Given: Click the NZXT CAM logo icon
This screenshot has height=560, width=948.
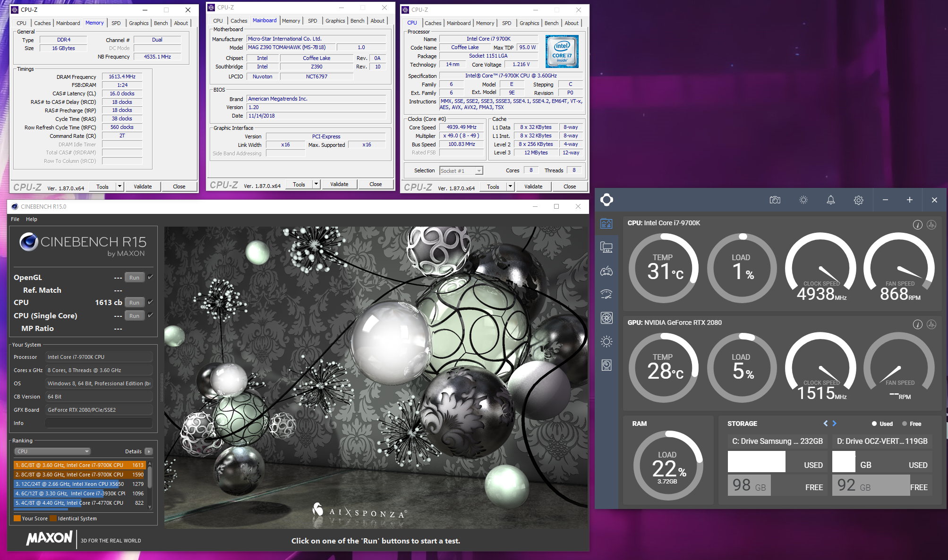Looking at the screenshot, I should coord(606,200).
